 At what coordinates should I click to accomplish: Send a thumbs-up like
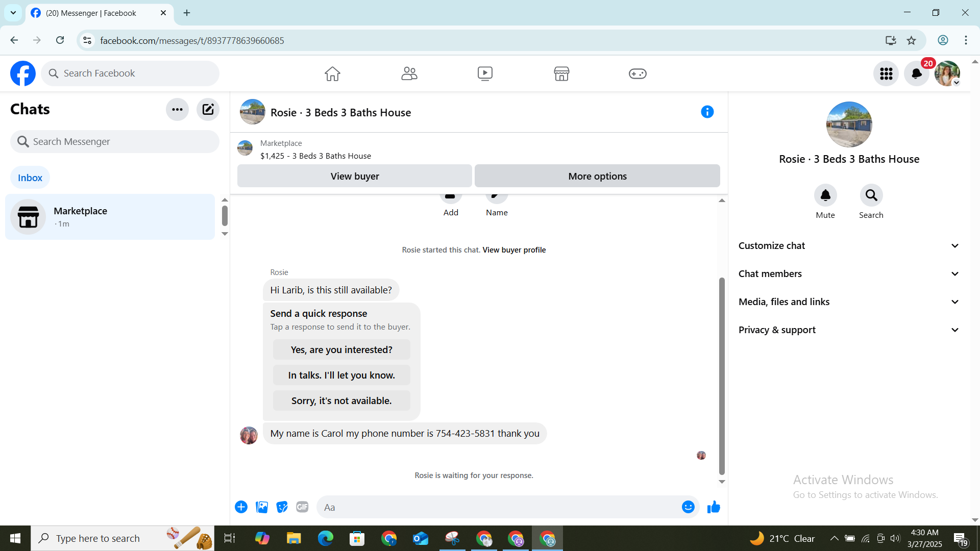pos(714,507)
